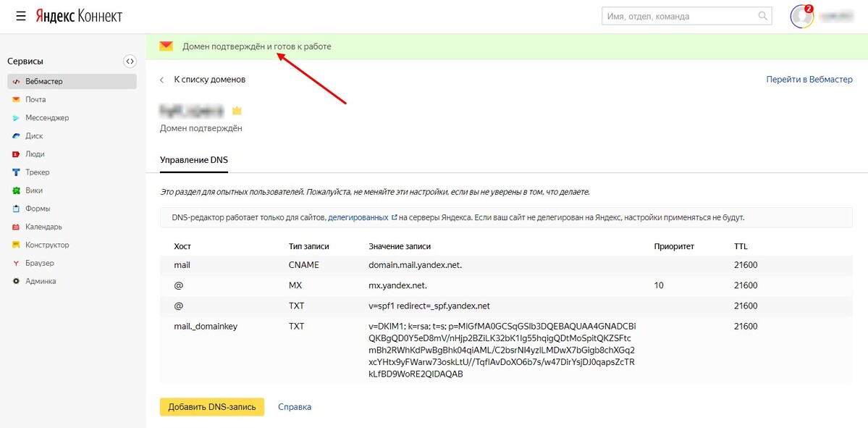Click domain.mail.yandex.net. record value

(x=416, y=265)
